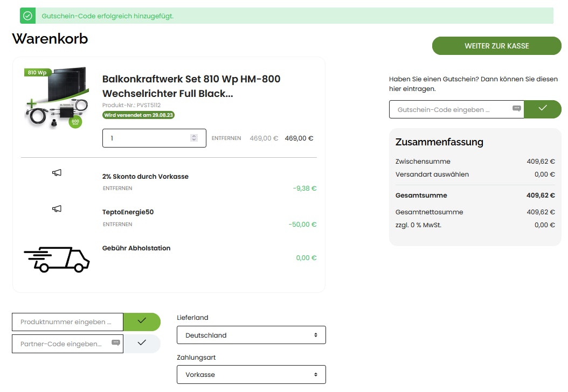Remove the TeptoEnergie50 voucher
Screen dimensions: 568x392
point(117,224)
